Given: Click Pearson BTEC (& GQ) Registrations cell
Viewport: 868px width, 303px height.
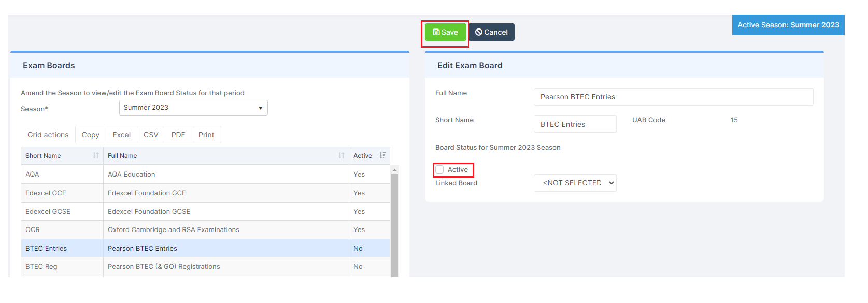Looking at the screenshot, I should point(226,267).
